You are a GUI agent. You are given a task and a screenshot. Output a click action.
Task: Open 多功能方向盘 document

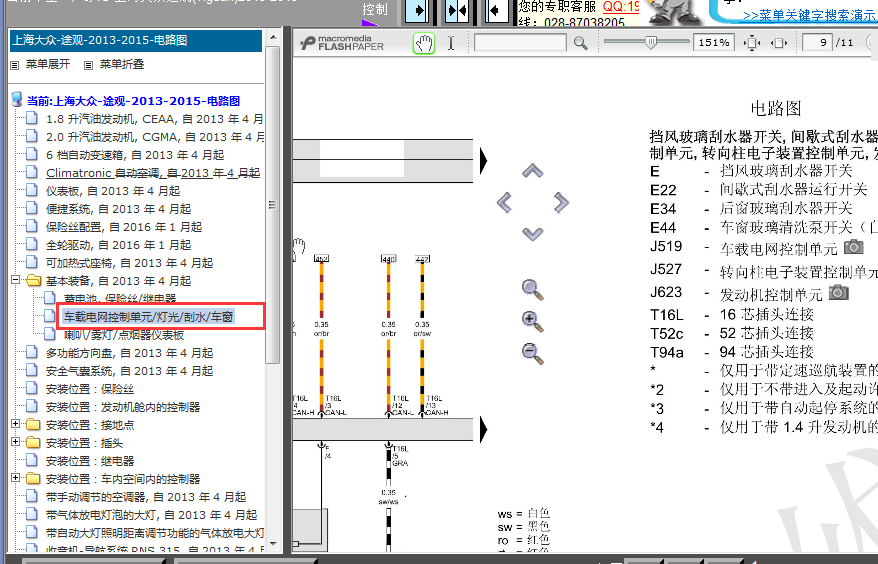tap(129, 352)
